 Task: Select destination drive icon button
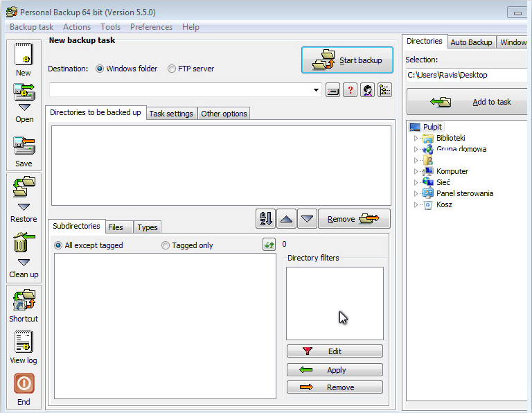pyautogui.click(x=332, y=90)
